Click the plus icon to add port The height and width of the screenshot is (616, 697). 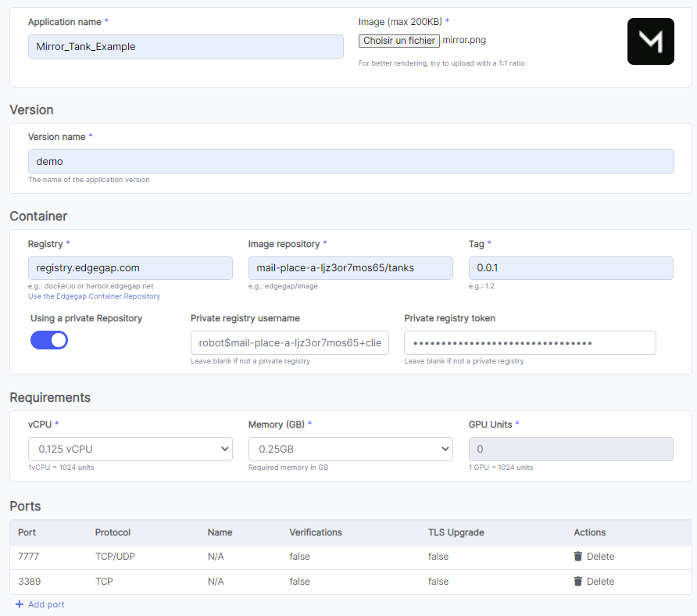[x=20, y=604]
